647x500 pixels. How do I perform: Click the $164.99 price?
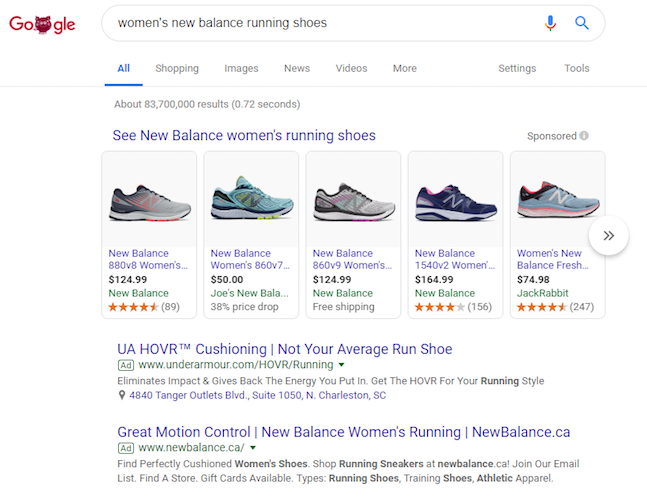pyautogui.click(x=434, y=280)
